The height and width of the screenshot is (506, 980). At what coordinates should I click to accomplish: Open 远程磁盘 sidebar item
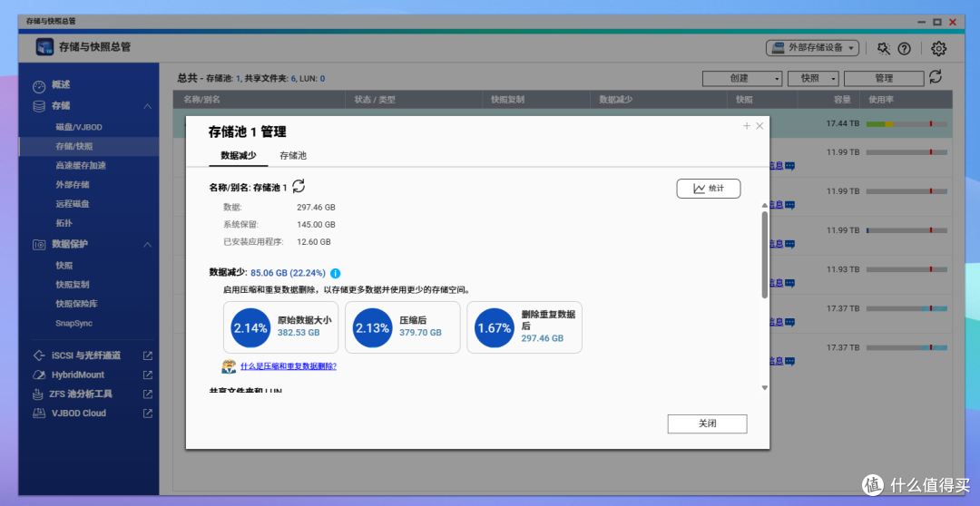click(x=73, y=204)
